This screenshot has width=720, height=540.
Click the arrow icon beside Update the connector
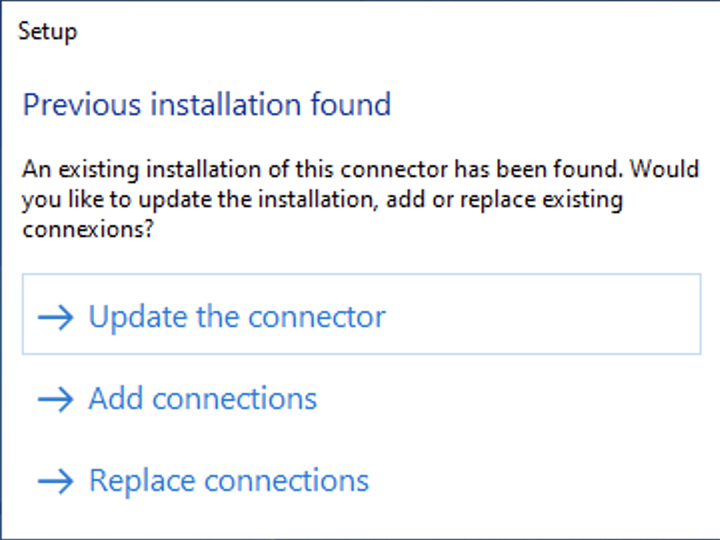click(56, 317)
